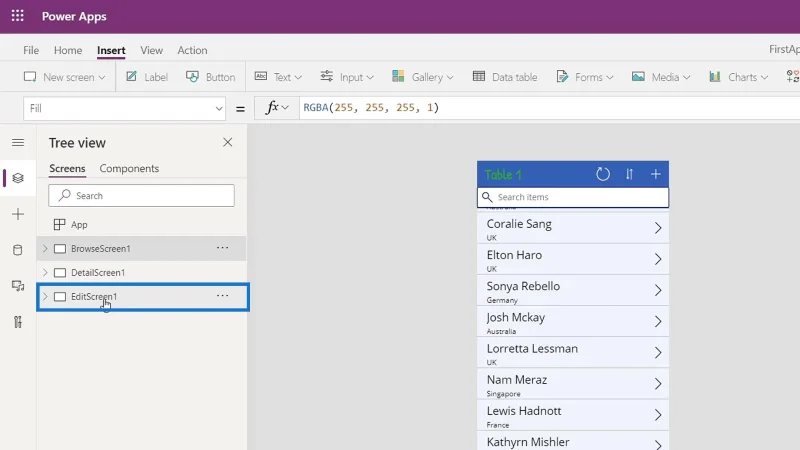Screen dimensions: 800x450
Task: Open the File menu
Action: point(31,50)
